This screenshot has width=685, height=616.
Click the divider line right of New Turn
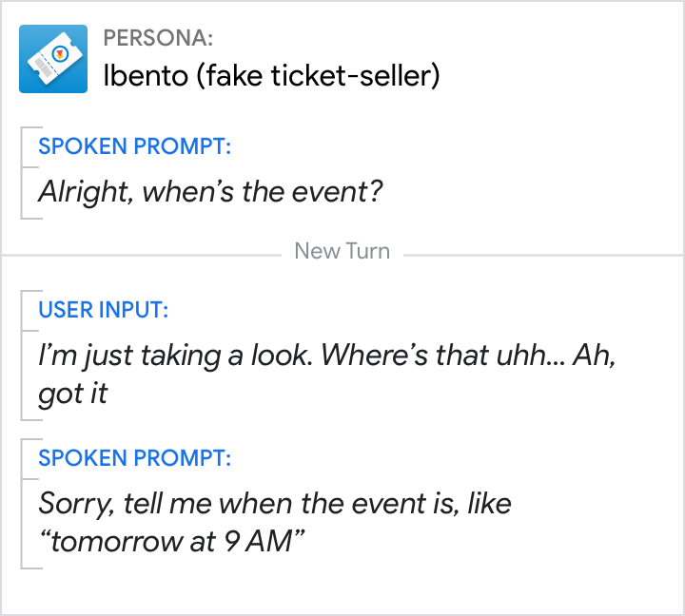click(x=542, y=255)
